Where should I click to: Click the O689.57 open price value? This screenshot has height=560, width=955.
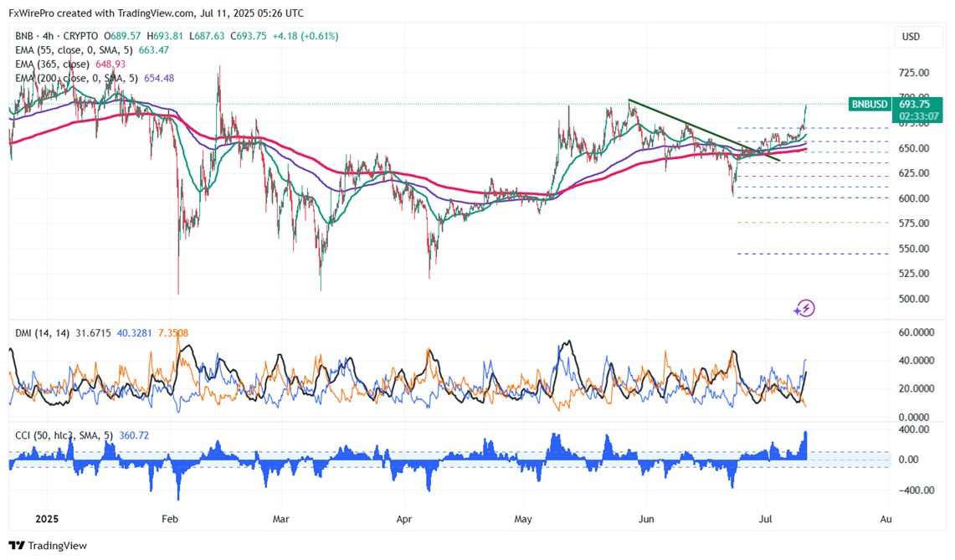click(x=122, y=36)
